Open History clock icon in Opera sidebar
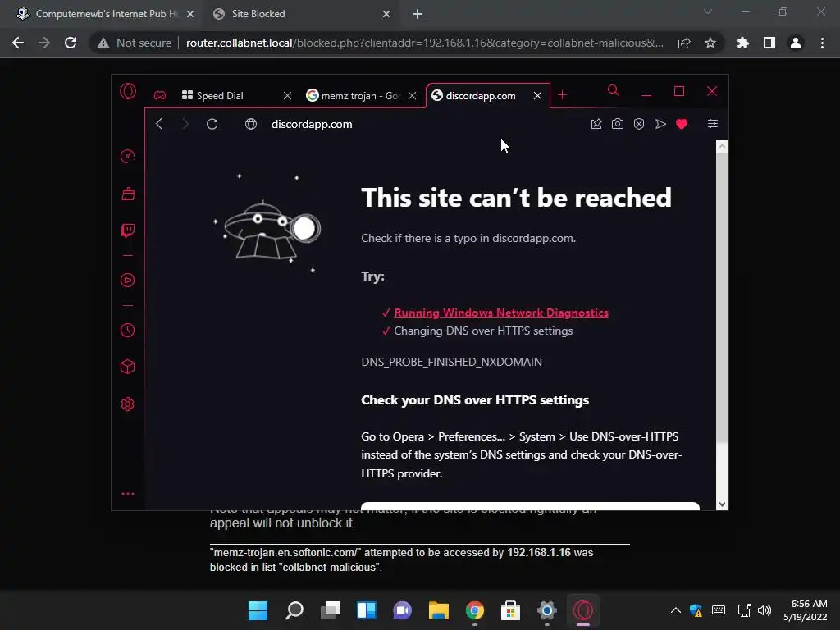This screenshot has width=840, height=630. [127, 330]
